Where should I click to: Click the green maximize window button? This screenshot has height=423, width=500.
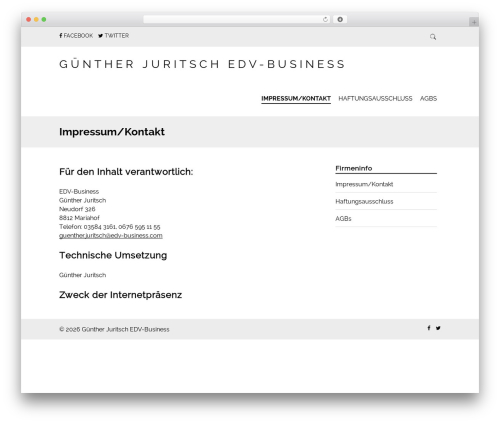(x=44, y=20)
